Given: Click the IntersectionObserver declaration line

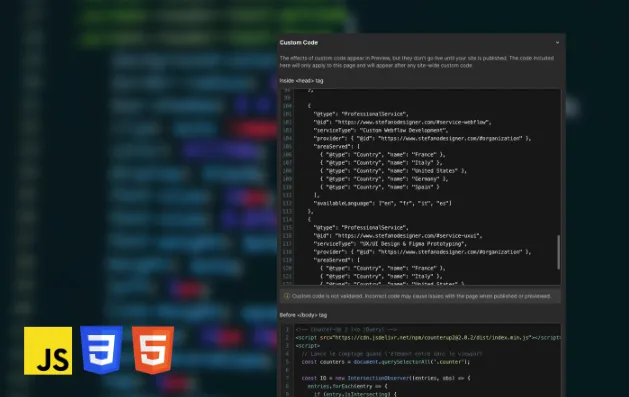Looking at the screenshot, I should pos(386,378).
